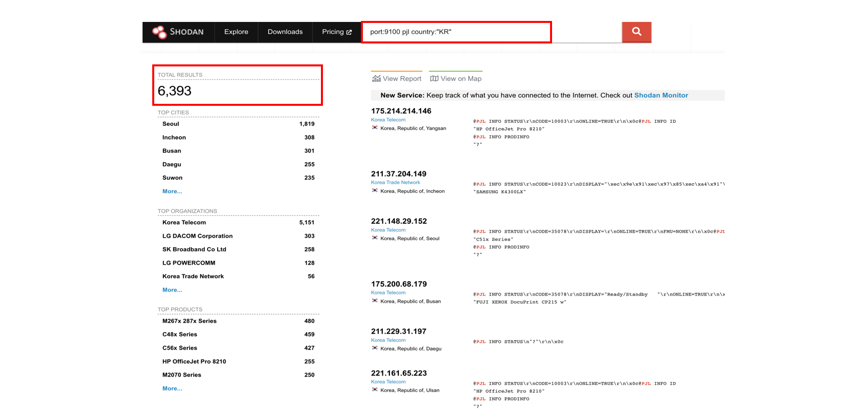The image size is (868, 415).
Task: Filter by product M2070 Series
Action: click(182, 375)
